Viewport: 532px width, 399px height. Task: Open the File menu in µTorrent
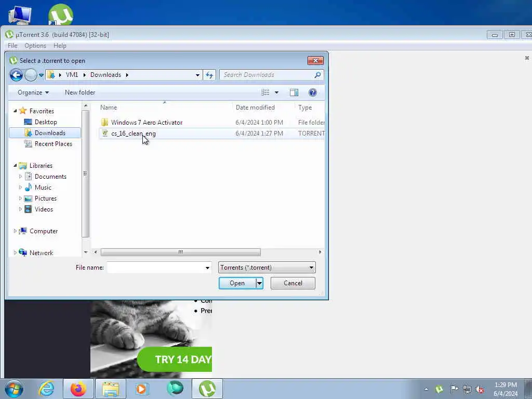coord(12,46)
